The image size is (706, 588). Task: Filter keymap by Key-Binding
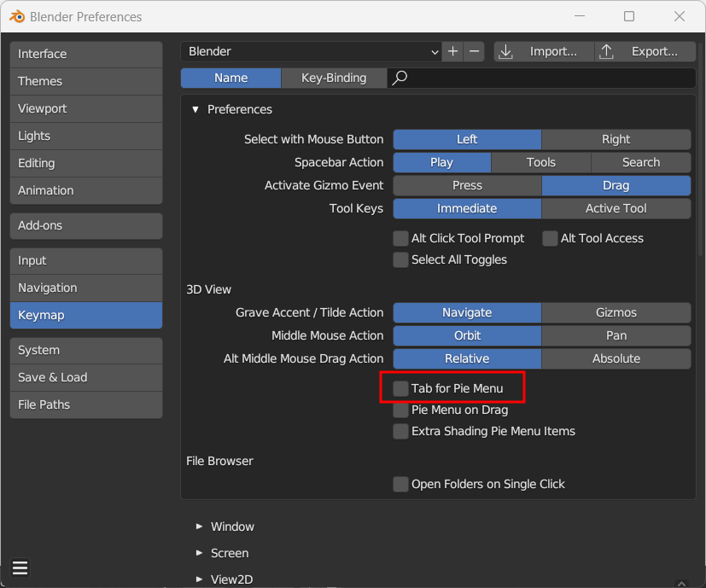point(334,78)
